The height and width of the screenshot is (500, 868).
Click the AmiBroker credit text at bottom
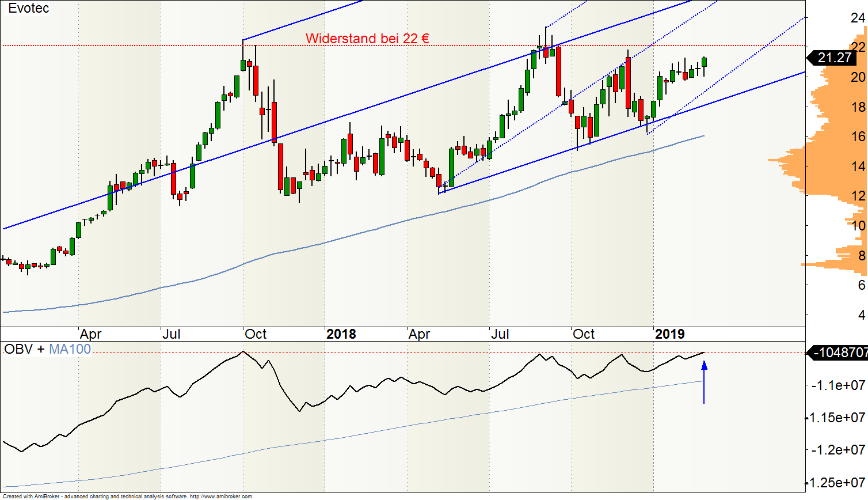[127, 497]
